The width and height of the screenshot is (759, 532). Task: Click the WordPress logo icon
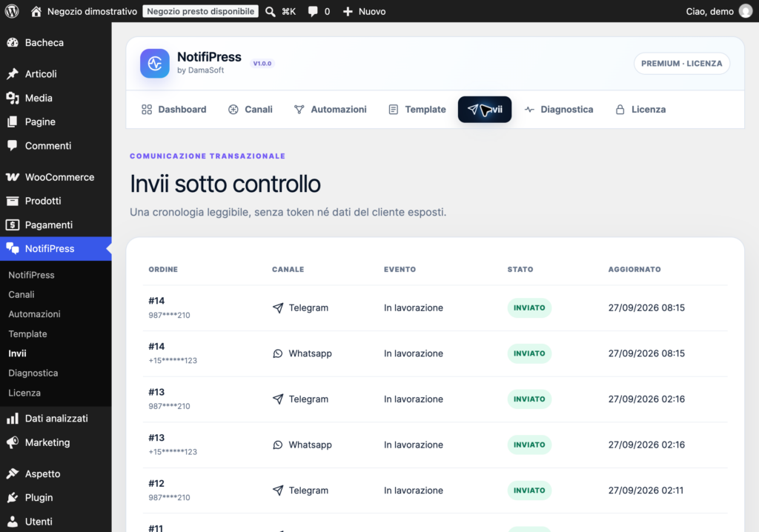(x=12, y=11)
